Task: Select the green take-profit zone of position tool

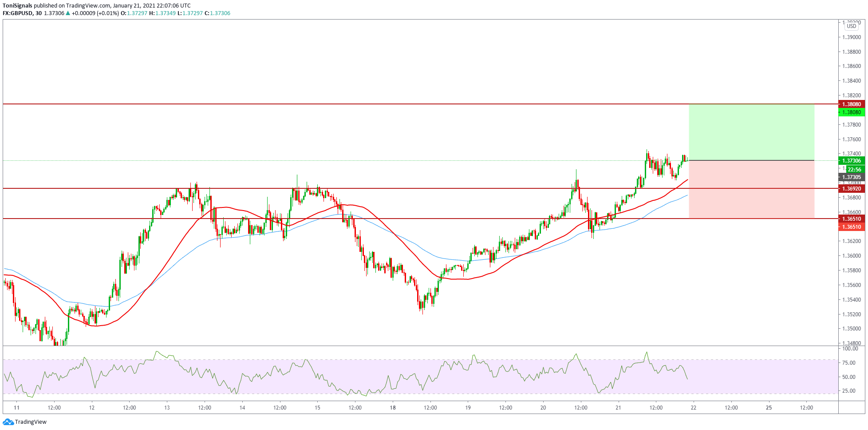Action: [751, 132]
